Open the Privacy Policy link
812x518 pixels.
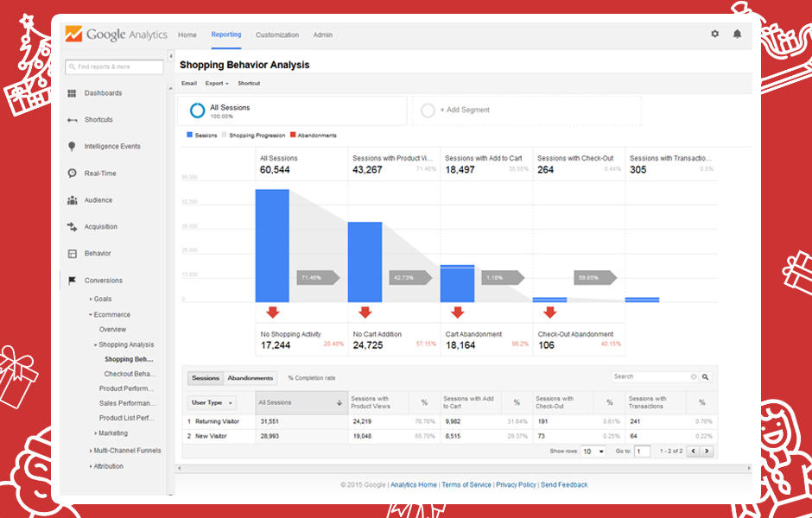[517, 485]
